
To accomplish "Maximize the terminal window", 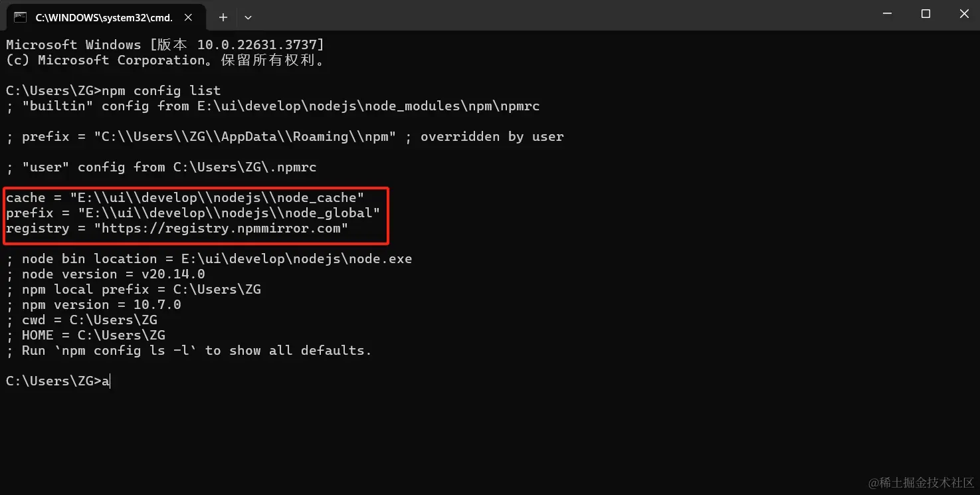I will point(926,14).
